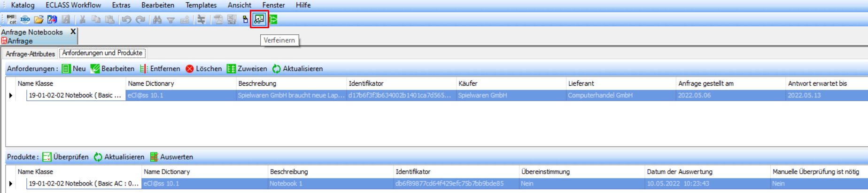
Task: Click Überprüfen in the Produkte toolbar
Action: coord(65,157)
